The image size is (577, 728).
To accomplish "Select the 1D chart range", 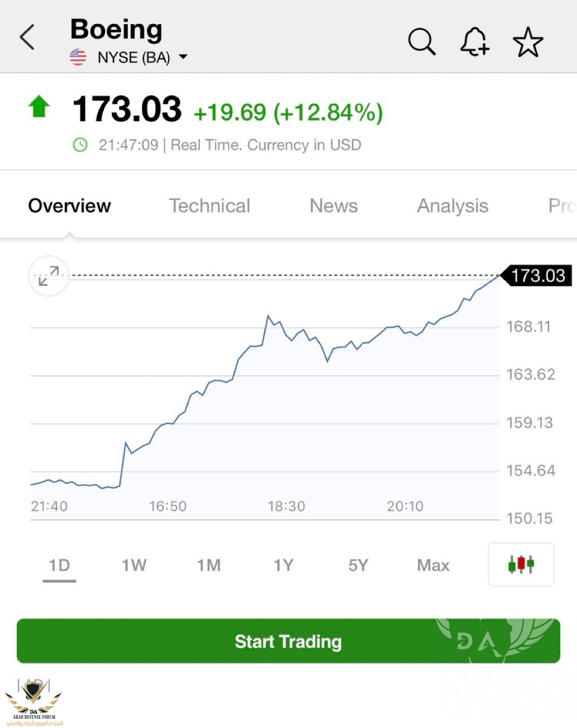I will [60, 566].
